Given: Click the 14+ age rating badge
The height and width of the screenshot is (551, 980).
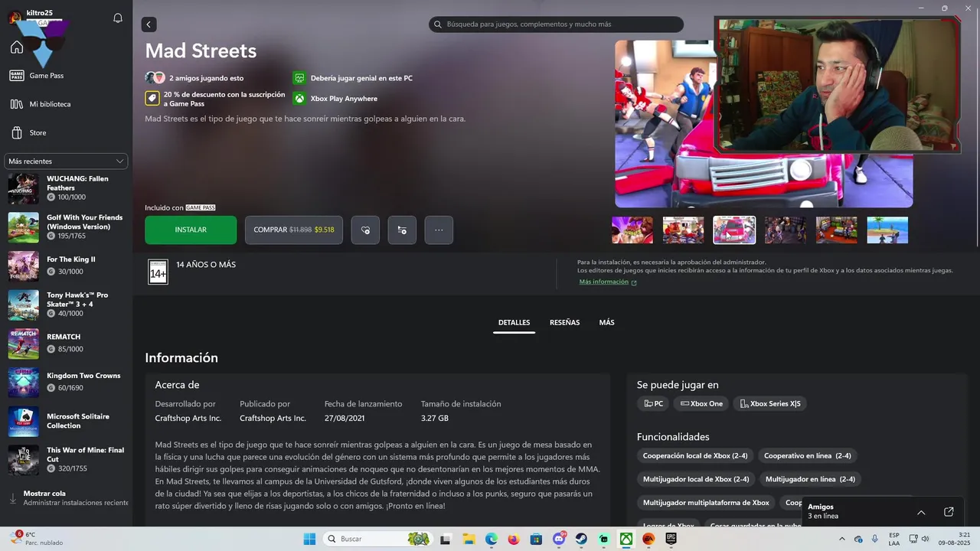Looking at the screenshot, I should pos(158,272).
